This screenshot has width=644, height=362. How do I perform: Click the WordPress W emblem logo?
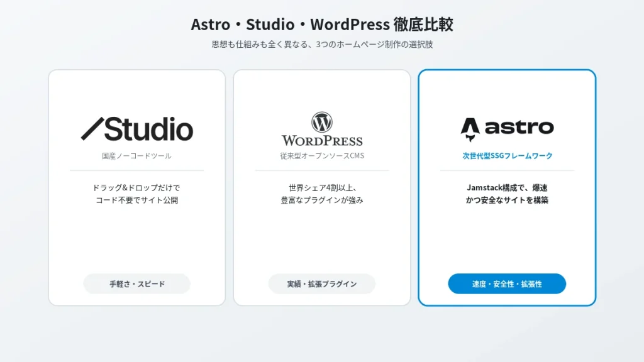[322, 122]
